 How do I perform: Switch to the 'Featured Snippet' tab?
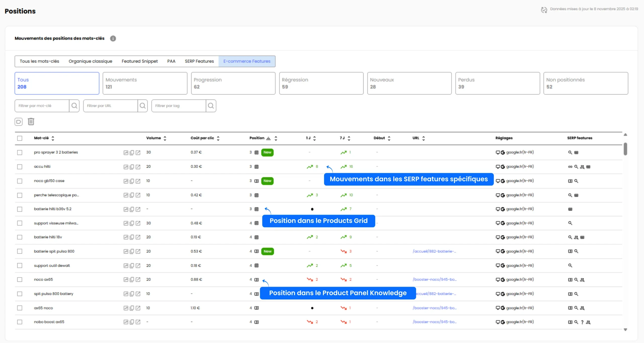click(x=139, y=61)
